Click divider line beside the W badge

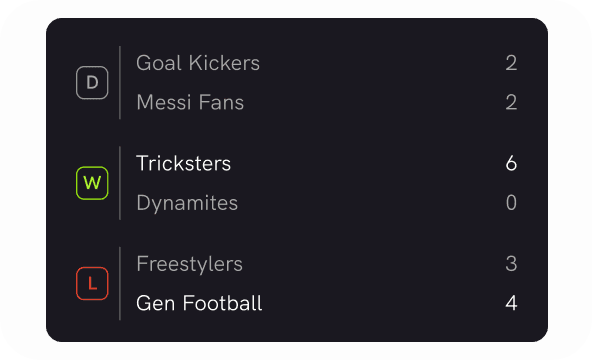click(120, 183)
